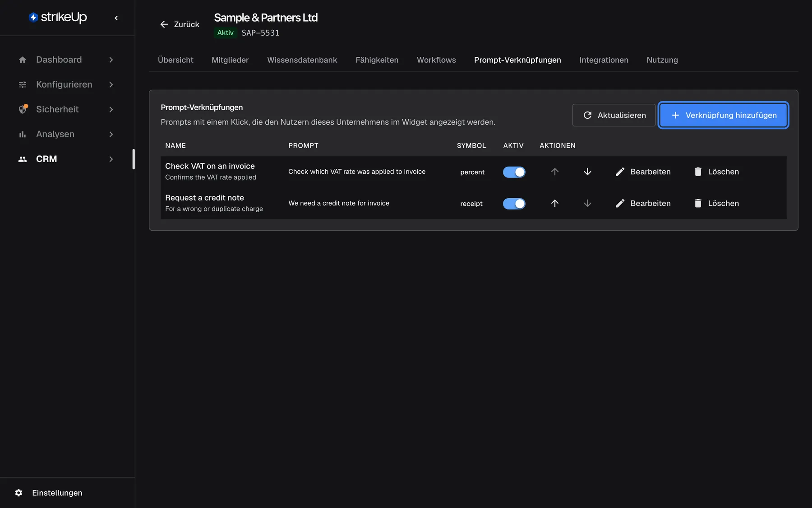
Task: Click the 'receipt' symbol cell
Action: coord(471,204)
